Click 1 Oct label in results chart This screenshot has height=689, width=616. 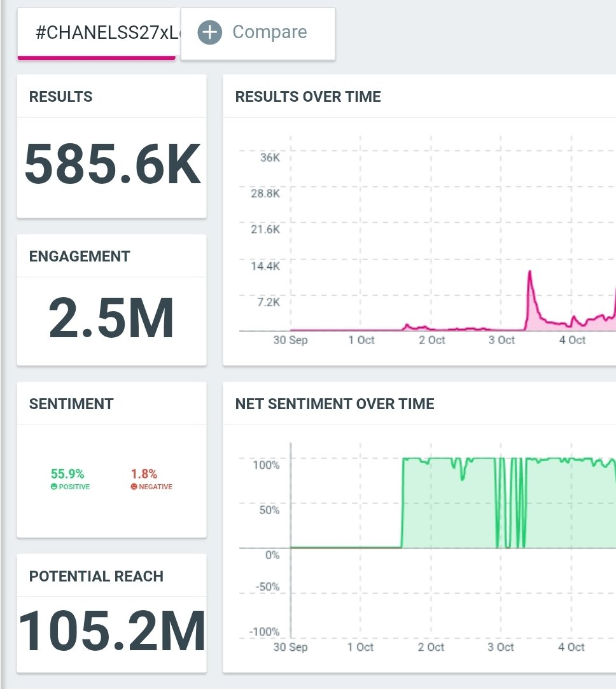[x=361, y=340]
